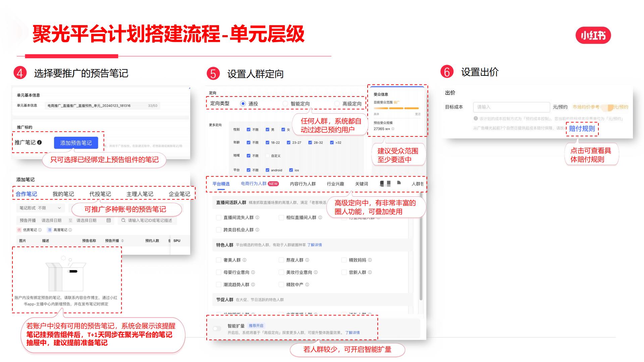This screenshot has height=362, width=644.
Task: Click the blue 添加预告笔记 button
Action: click(76, 143)
